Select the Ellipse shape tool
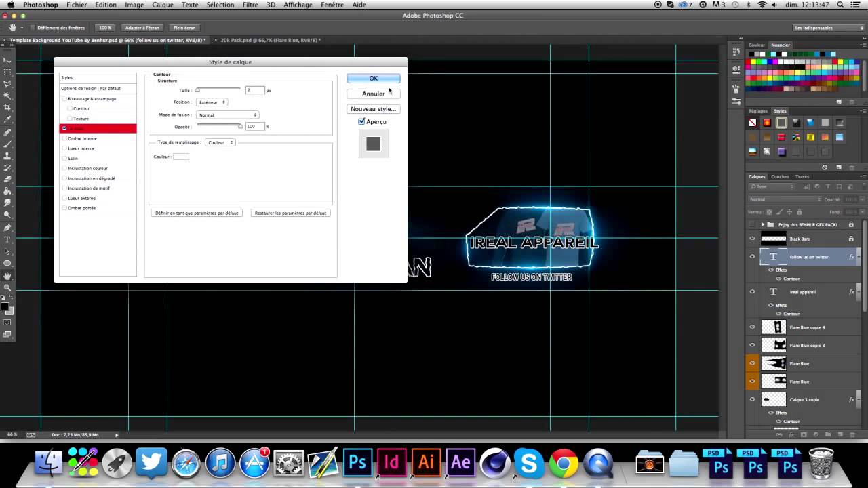The height and width of the screenshot is (488, 868). [7, 263]
